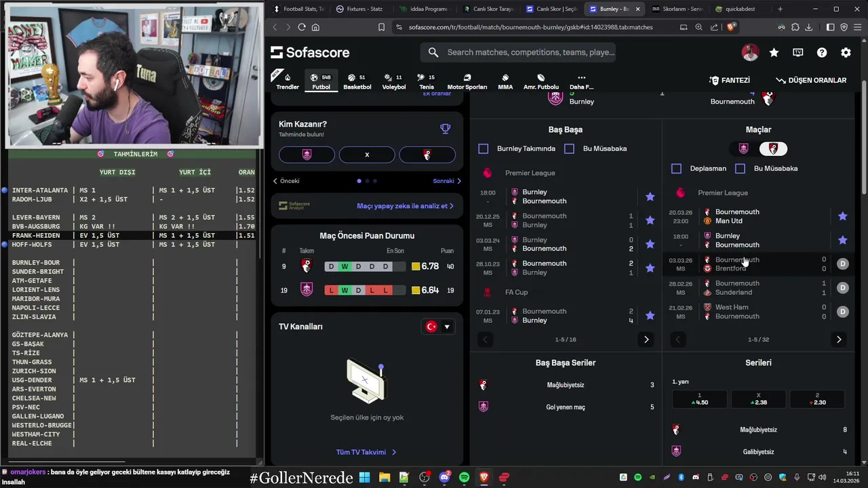The width and height of the screenshot is (868, 488).
Task: Open the Daha Fazla more-sports menu
Action: tap(581, 81)
